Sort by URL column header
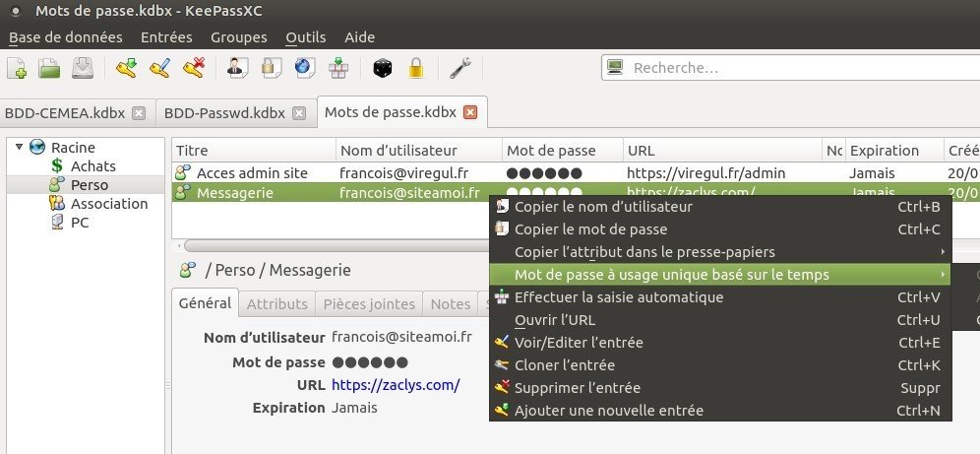The width and height of the screenshot is (980, 454). [722, 151]
